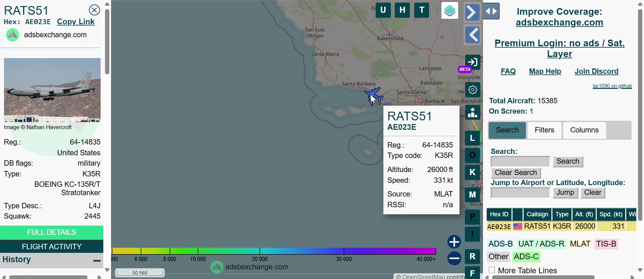
Task: Toggle the H map button
Action: [x=402, y=10]
